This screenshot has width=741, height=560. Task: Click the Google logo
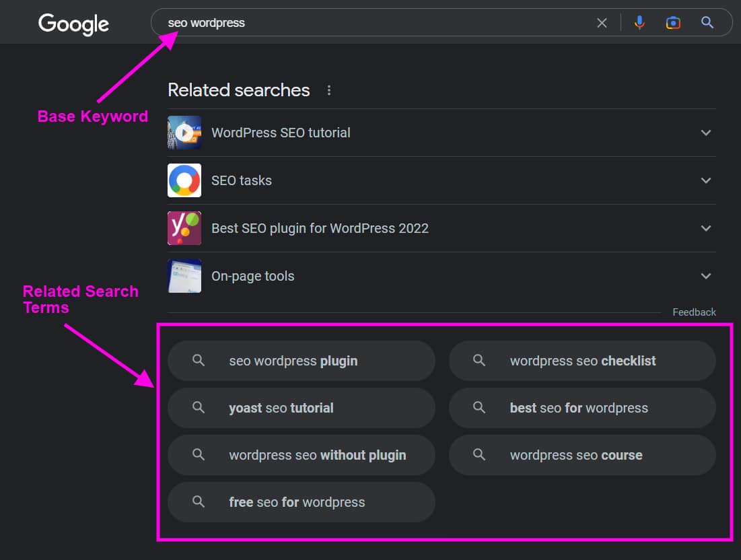pos(73,24)
